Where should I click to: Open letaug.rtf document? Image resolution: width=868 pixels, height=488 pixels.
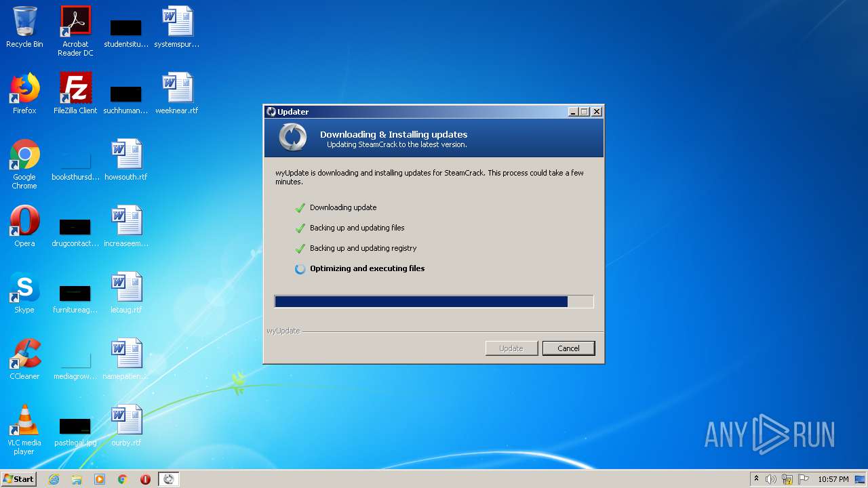point(126,293)
